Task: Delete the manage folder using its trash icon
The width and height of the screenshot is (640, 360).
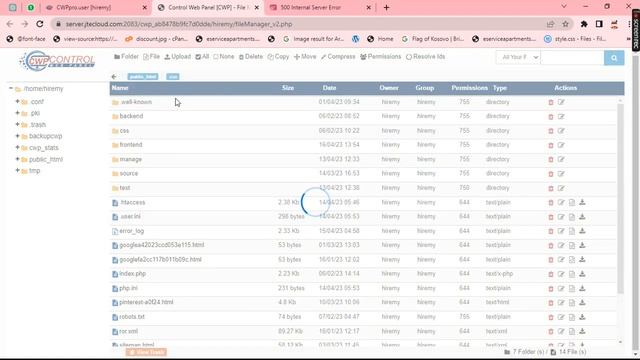Action: (551, 160)
